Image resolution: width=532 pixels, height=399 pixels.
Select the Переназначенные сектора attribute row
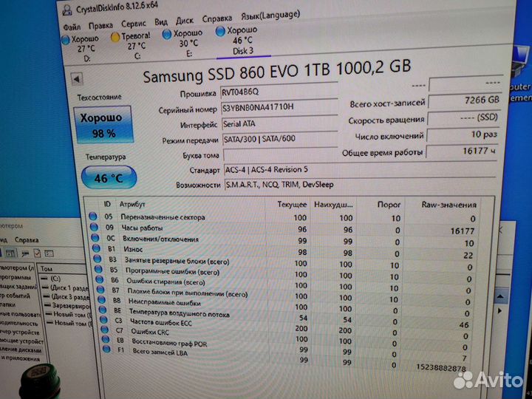(283, 217)
